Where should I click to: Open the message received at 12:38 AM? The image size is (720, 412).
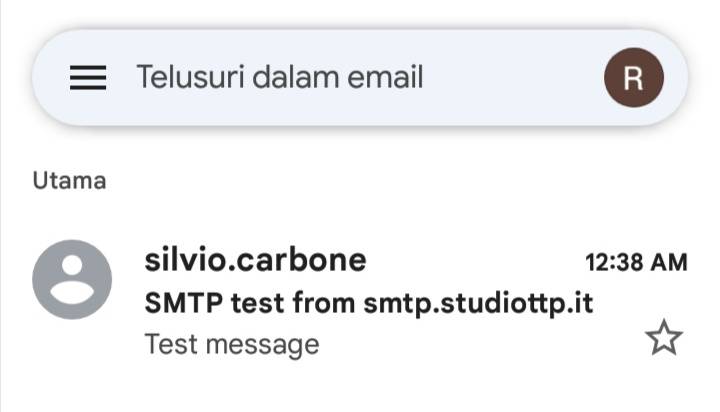pos(400,300)
